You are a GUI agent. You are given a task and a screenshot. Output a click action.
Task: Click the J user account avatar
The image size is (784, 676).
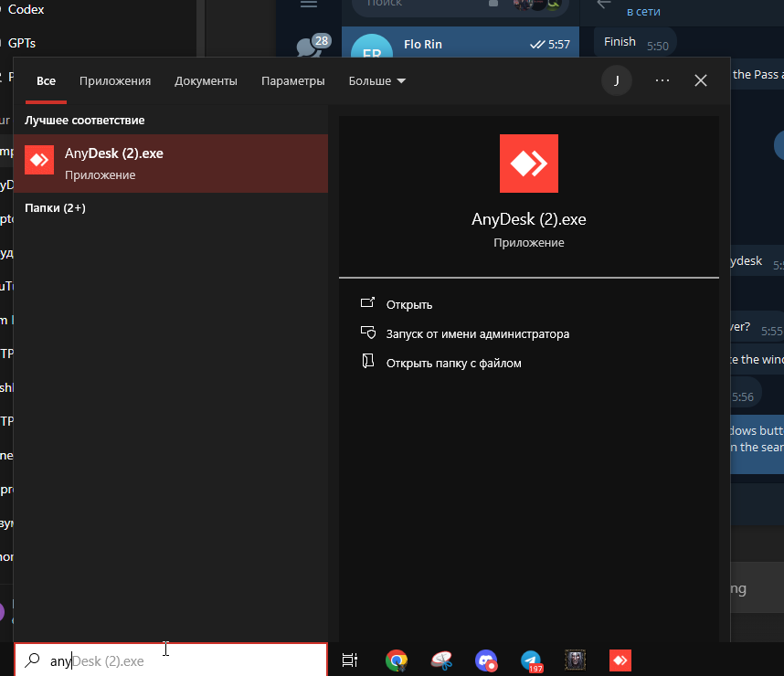point(617,80)
